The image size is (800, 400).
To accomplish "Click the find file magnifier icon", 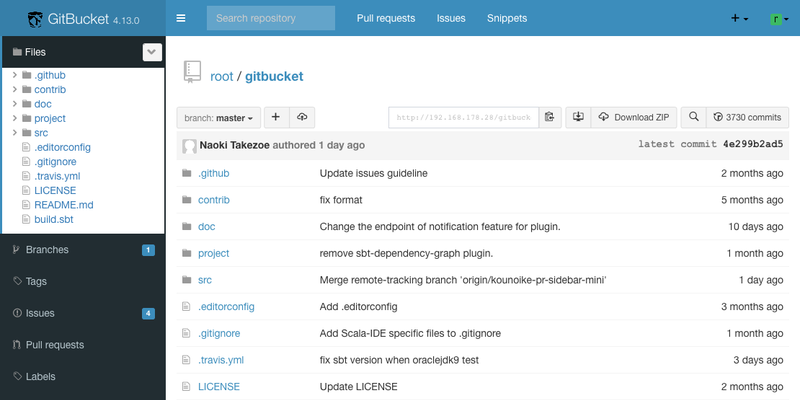I will pyautogui.click(x=693, y=117).
